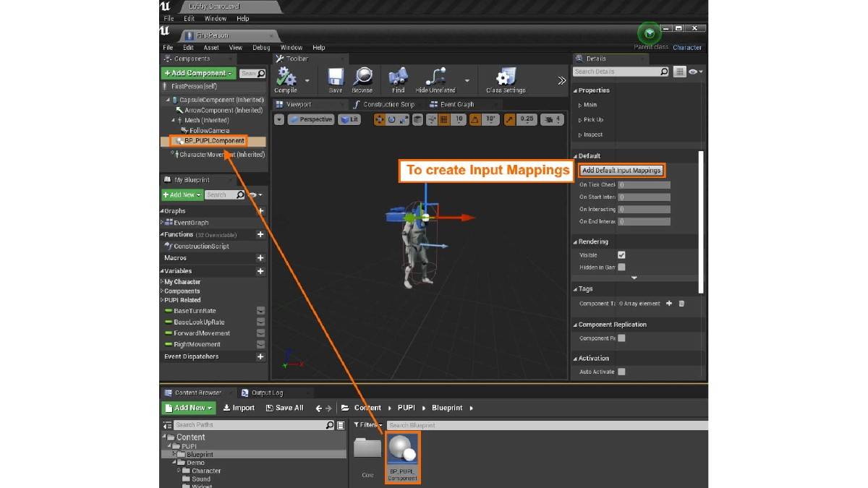Open the Character parent class link
The image size is (868, 488).
pos(687,48)
